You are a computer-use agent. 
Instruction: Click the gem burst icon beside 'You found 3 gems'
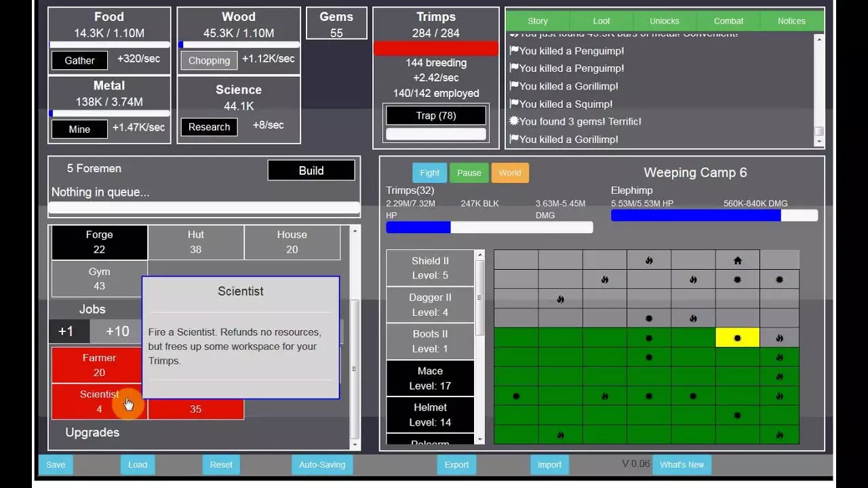(514, 121)
